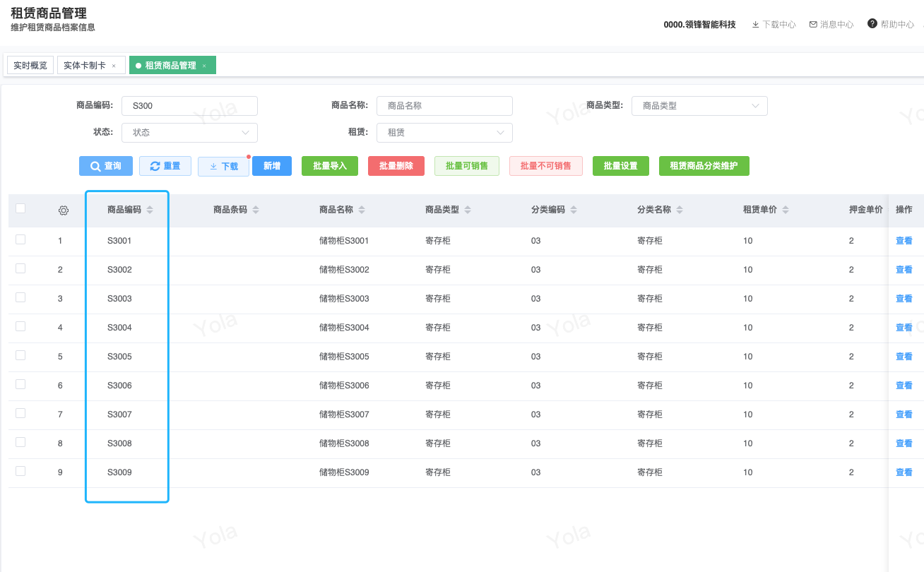Click the 商品名称 input field

point(444,106)
